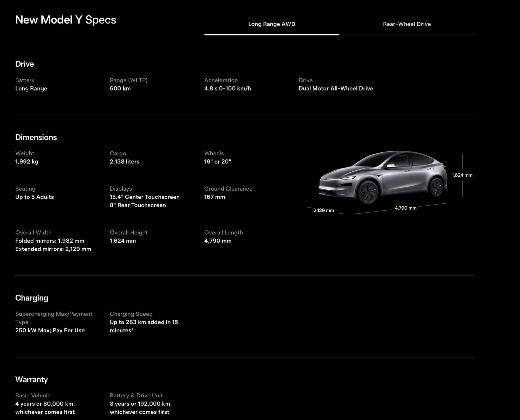The width and height of the screenshot is (520, 420).
Task: Click the Warranty section heading
Action: click(x=31, y=379)
